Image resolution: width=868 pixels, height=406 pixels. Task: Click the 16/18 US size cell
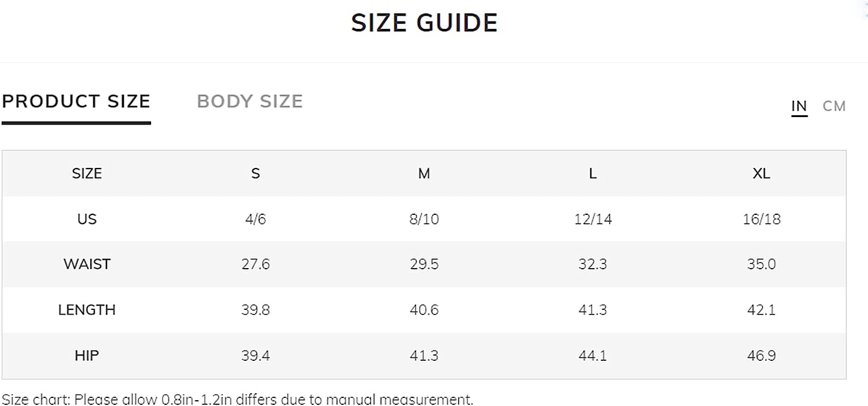point(762,219)
